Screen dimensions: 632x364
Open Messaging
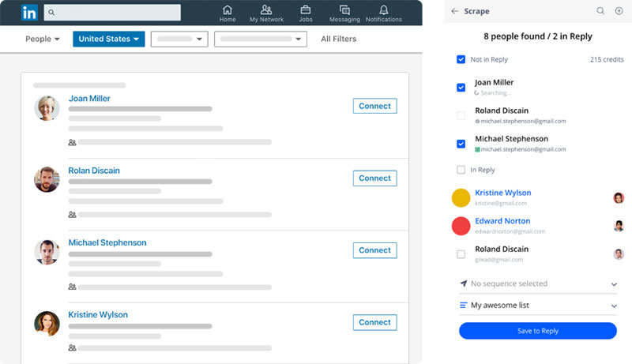click(x=344, y=13)
